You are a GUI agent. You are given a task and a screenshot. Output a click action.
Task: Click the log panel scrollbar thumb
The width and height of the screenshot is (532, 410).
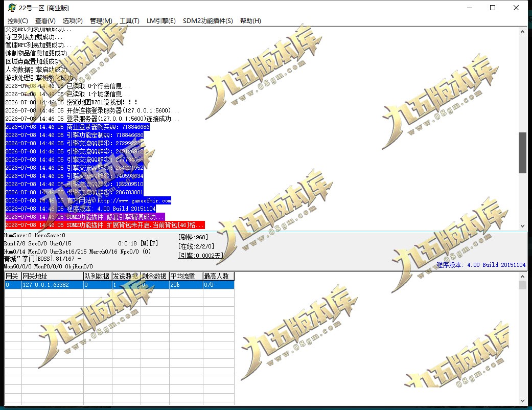[x=522, y=153]
